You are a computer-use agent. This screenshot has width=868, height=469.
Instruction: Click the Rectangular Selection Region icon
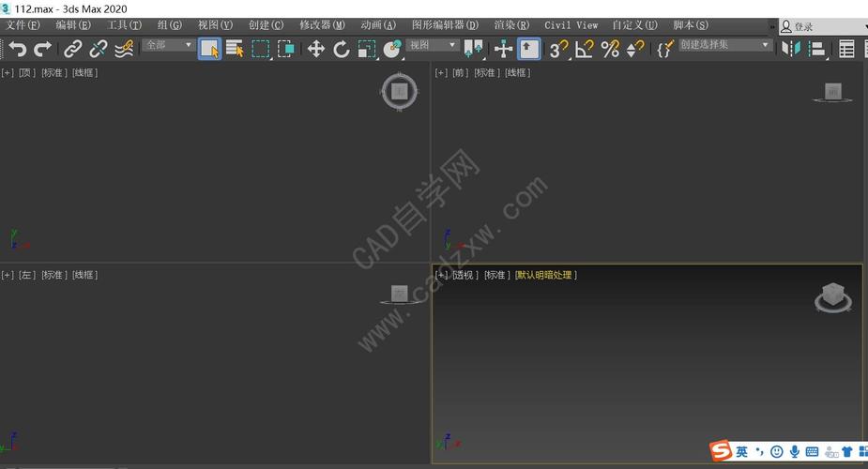[261, 49]
